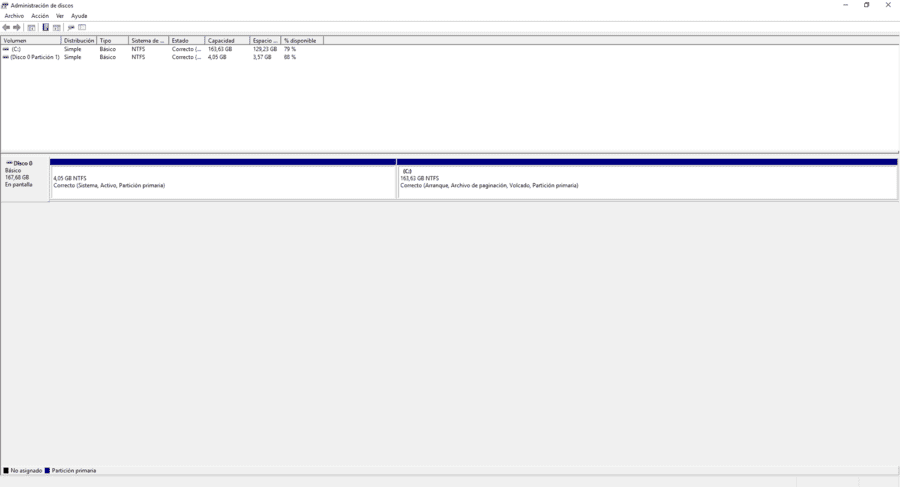Select the drive icon of Disco 0 Partición 1 row
The image size is (900, 487).
[x=6, y=57]
